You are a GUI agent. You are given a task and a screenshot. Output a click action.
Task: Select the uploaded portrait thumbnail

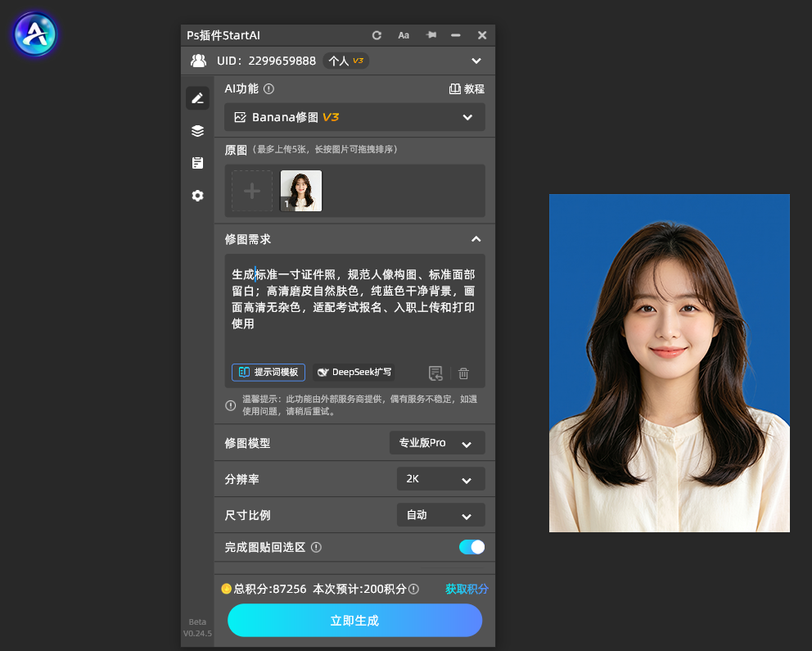click(301, 191)
